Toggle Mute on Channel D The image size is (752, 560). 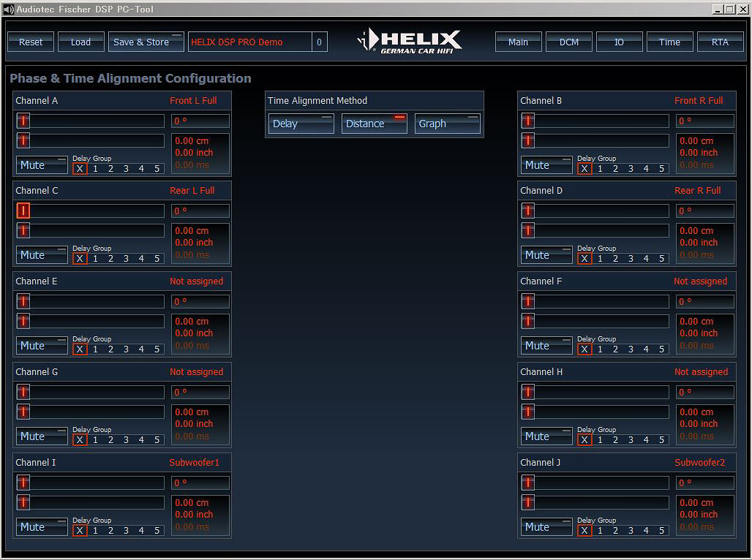pyautogui.click(x=546, y=255)
